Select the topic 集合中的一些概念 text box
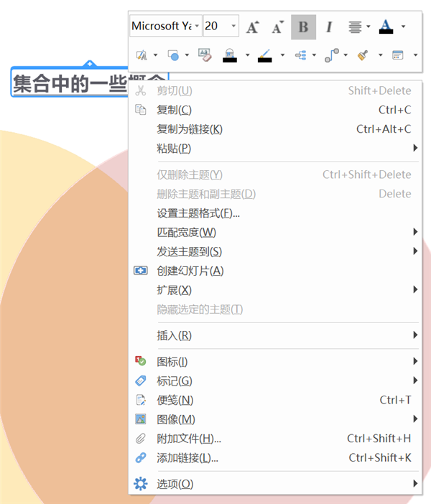Screen dimensions: 431x504 [x=70, y=82]
